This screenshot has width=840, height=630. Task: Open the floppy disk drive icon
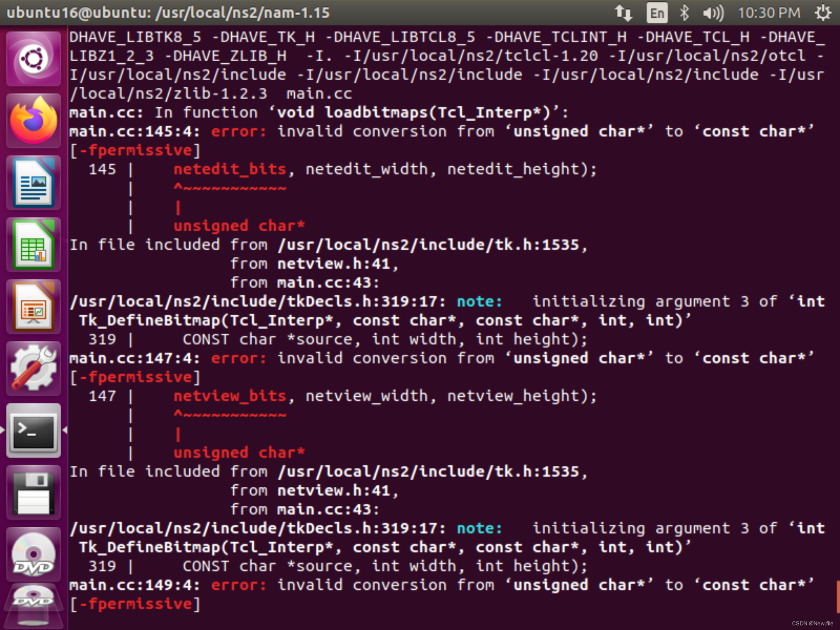[x=33, y=493]
